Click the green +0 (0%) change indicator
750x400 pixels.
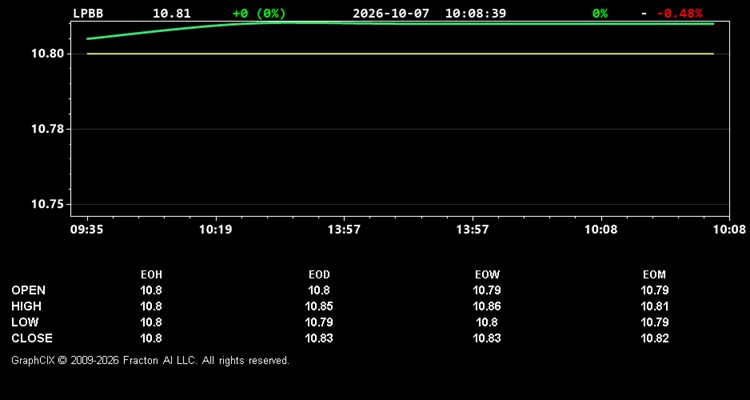pos(259,14)
